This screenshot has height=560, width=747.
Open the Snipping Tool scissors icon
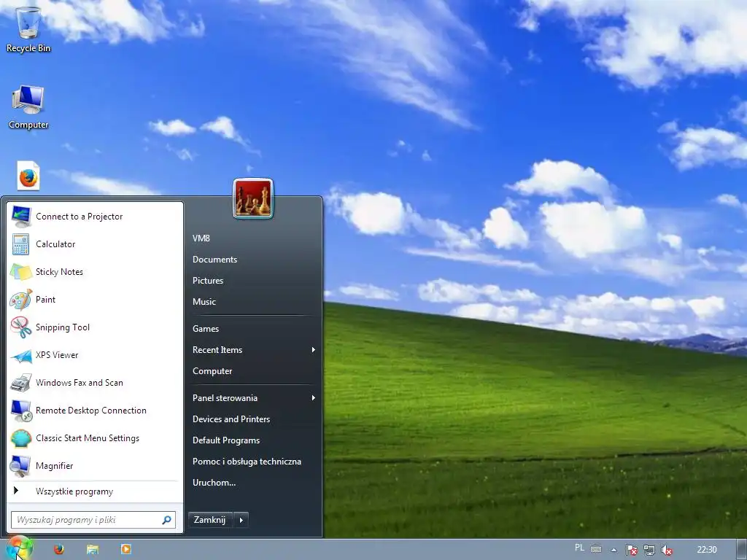coord(21,327)
